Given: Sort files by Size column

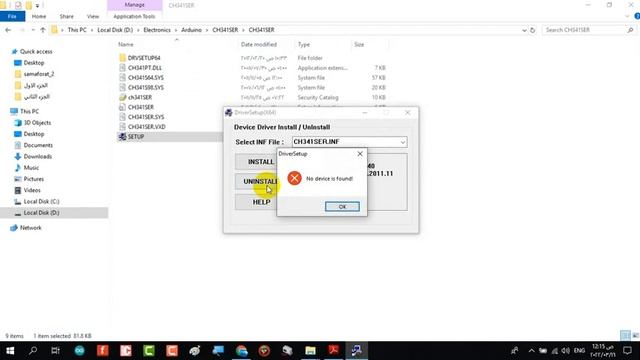Looking at the screenshot, I should (359, 44).
